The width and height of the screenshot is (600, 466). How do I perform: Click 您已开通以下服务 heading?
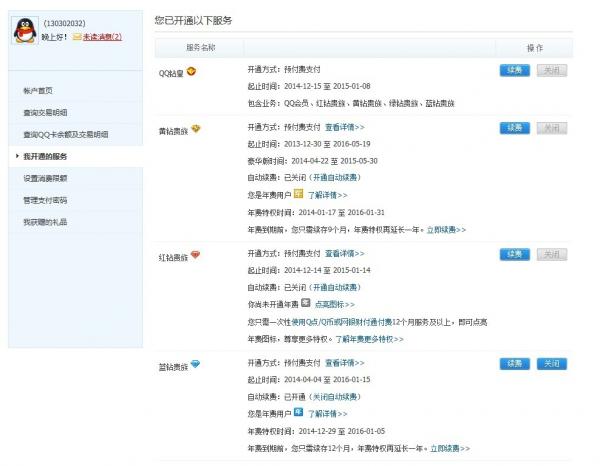coord(193,20)
